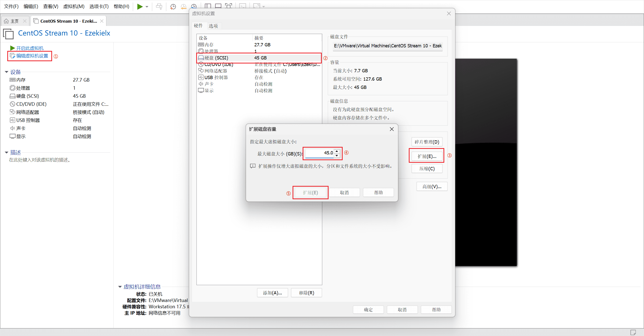Click the revert to snapshot icon

(x=183, y=7)
